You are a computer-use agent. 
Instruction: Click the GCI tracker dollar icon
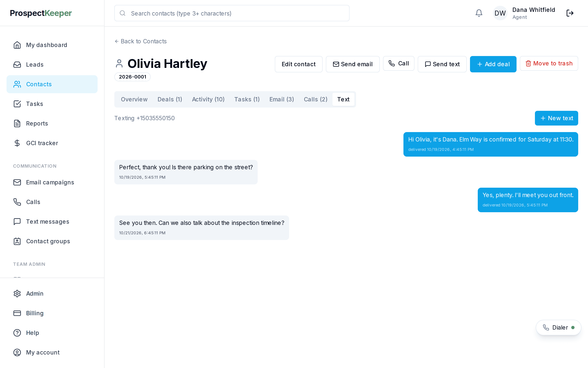click(x=17, y=143)
